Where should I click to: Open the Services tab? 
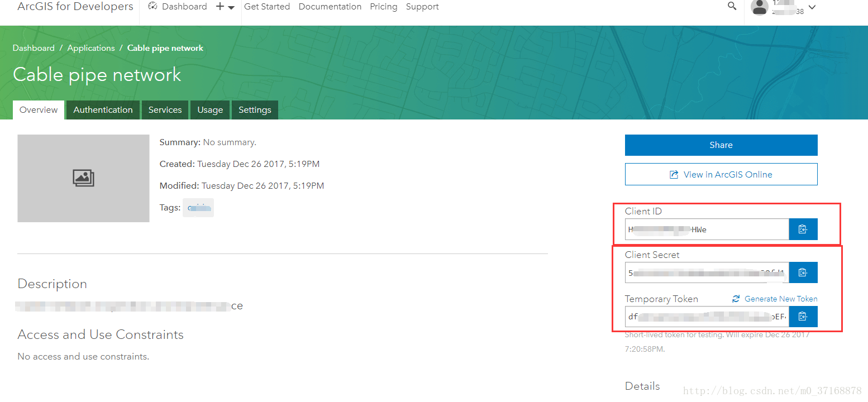pos(165,110)
